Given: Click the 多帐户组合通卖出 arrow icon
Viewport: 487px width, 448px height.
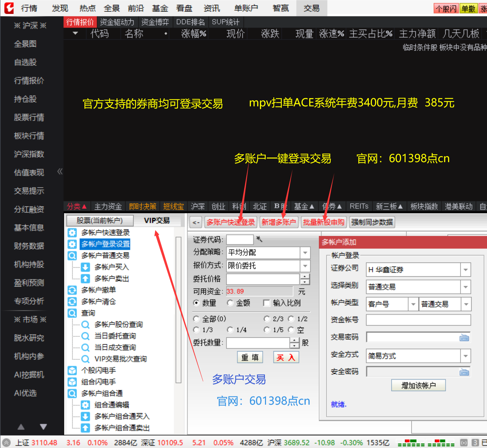Looking at the screenshot, I should pos(85,428).
